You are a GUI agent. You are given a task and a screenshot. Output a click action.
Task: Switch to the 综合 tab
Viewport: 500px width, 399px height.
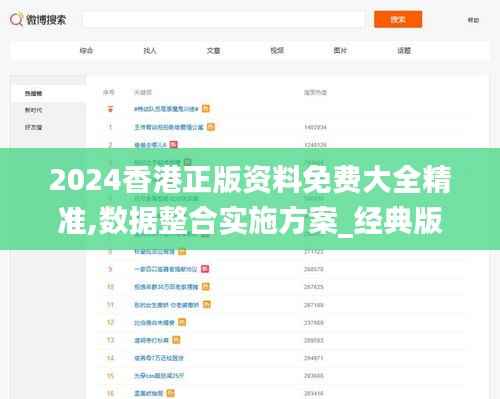click(86, 51)
